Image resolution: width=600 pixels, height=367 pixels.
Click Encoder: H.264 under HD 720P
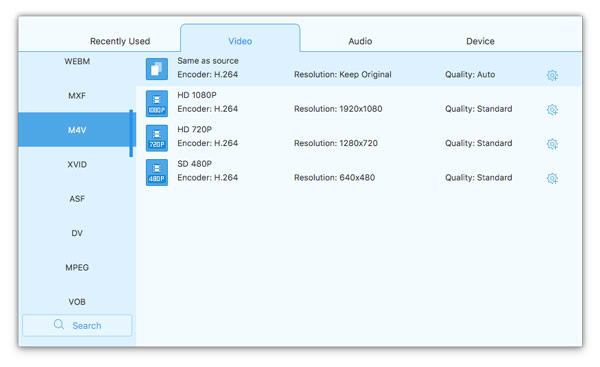pos(207,143)
